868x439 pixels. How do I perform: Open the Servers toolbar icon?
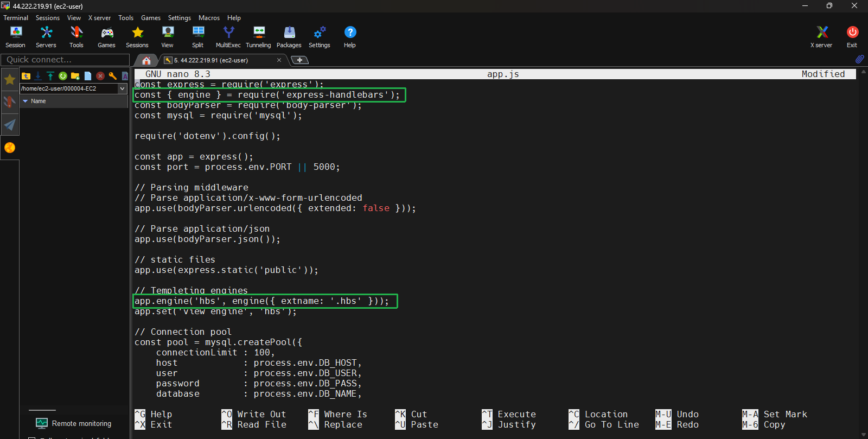(46, 37)
